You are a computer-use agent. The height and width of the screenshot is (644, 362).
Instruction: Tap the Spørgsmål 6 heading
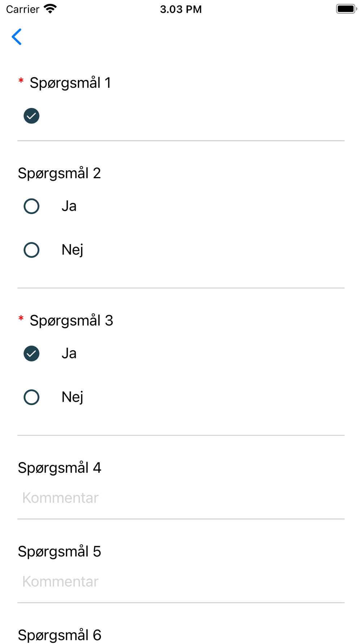pos(60,635)
